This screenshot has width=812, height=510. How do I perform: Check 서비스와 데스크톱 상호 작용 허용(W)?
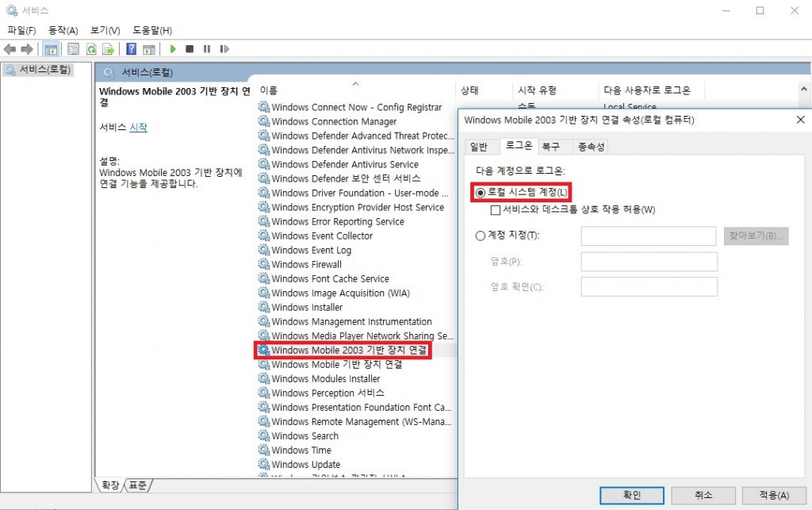(496, 209)
